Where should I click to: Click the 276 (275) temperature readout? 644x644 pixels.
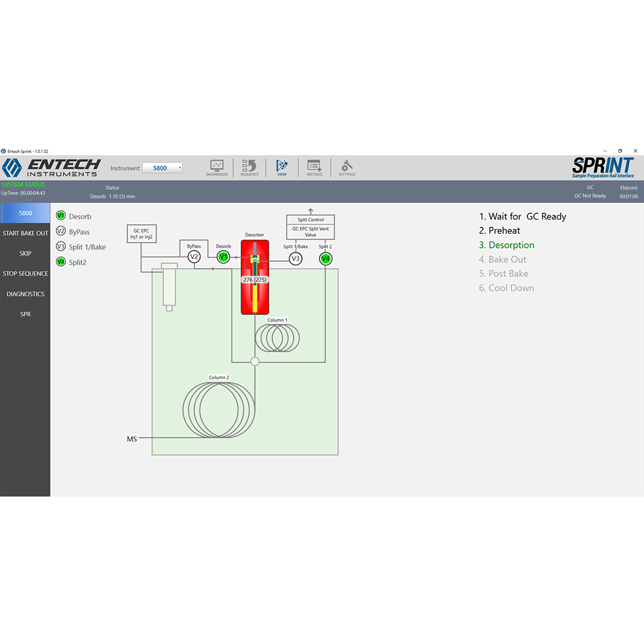click(x=254, y=279)
